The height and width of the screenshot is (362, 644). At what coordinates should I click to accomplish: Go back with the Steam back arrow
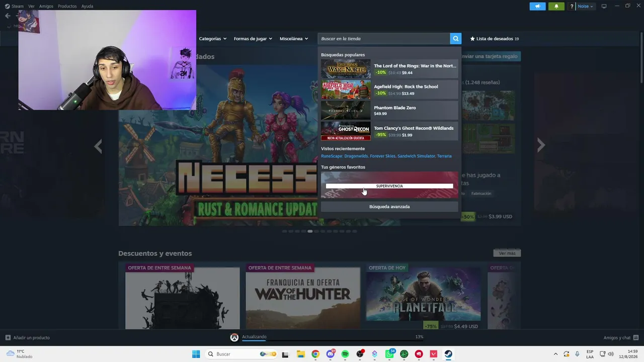pos(8,16)
